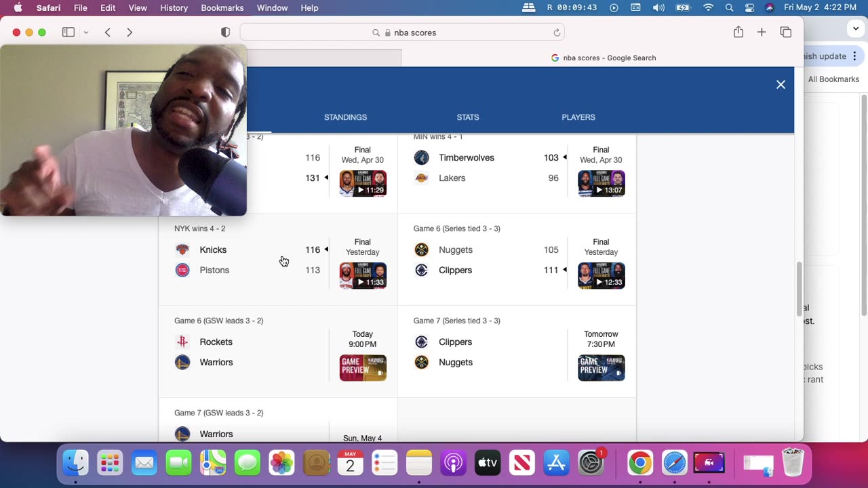Screen dimensions: 868x488
Task: Open the Apple menu
Action: (x=18, y=7)
